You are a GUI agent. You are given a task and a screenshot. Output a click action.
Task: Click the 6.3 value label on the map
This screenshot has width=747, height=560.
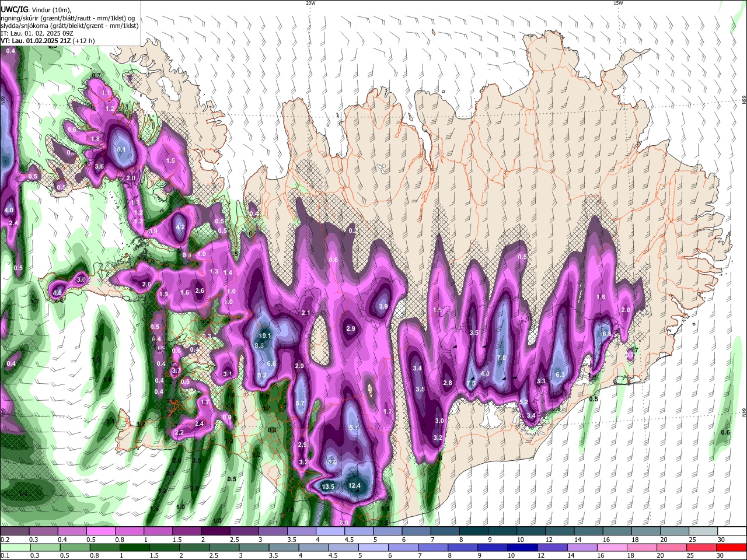pos(560,374)
